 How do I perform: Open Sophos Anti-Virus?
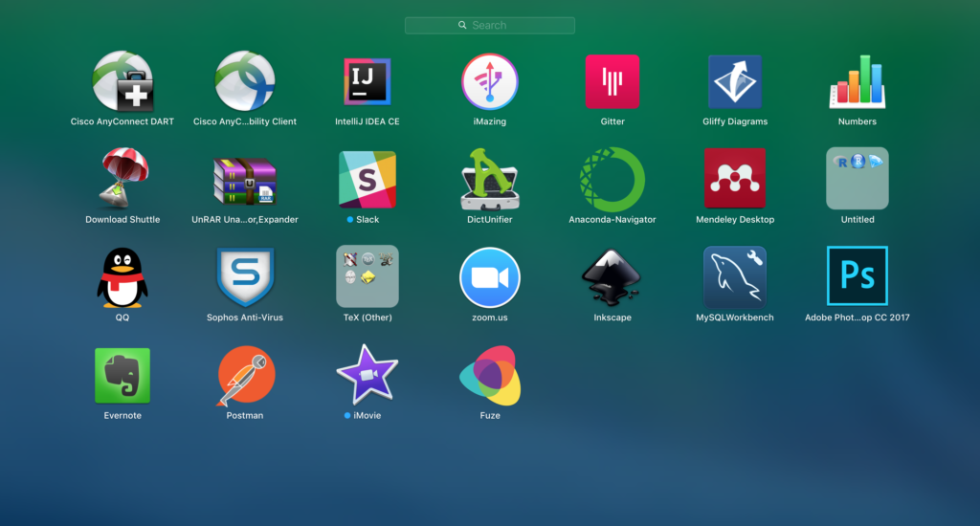point(245,276)
